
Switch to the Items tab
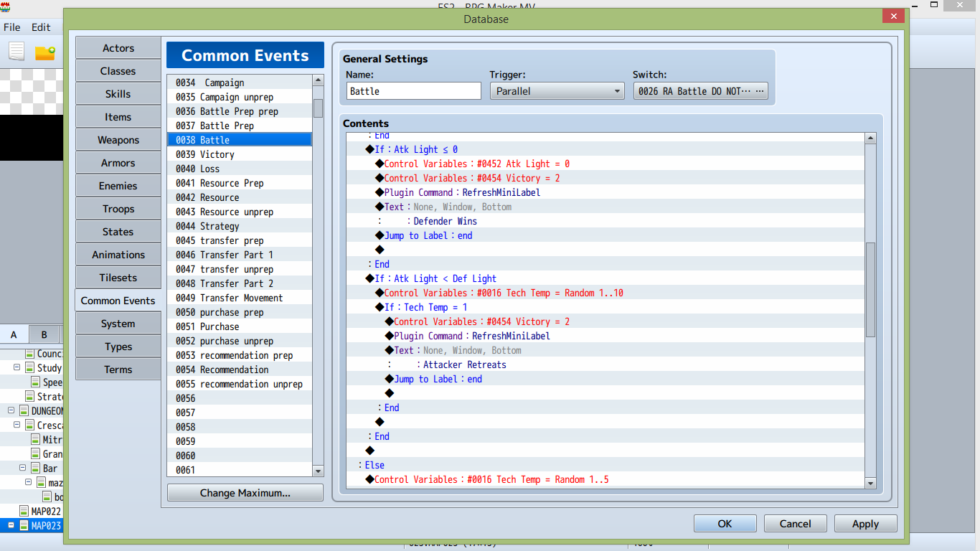pyautogui.click(x=118, y=117)
